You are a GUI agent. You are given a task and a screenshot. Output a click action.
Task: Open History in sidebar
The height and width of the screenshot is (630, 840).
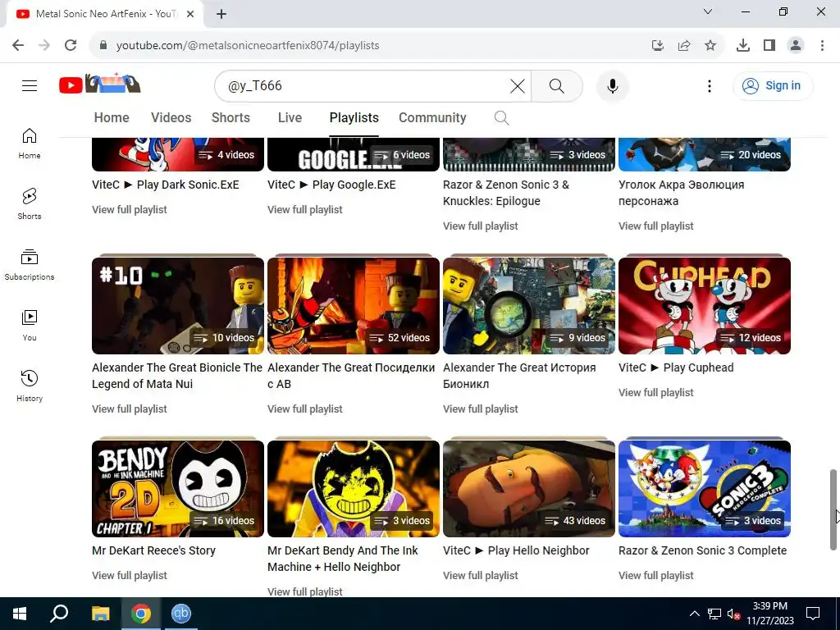[x=30, y=386]
